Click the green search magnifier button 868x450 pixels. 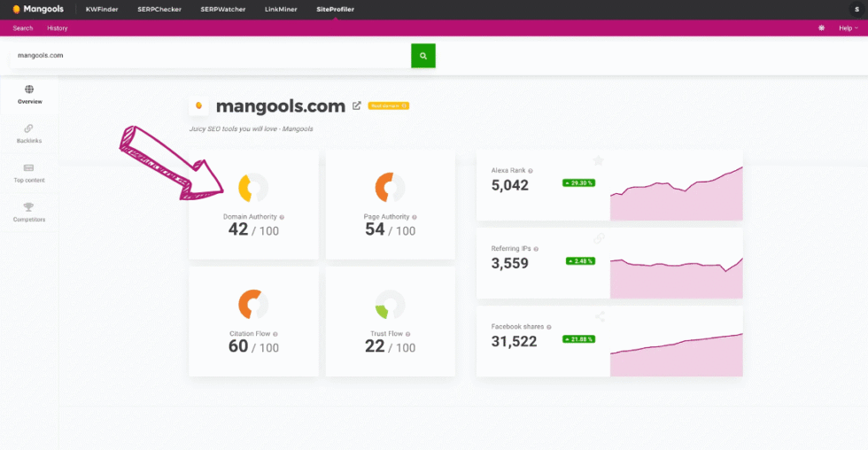tap(423, 56)
